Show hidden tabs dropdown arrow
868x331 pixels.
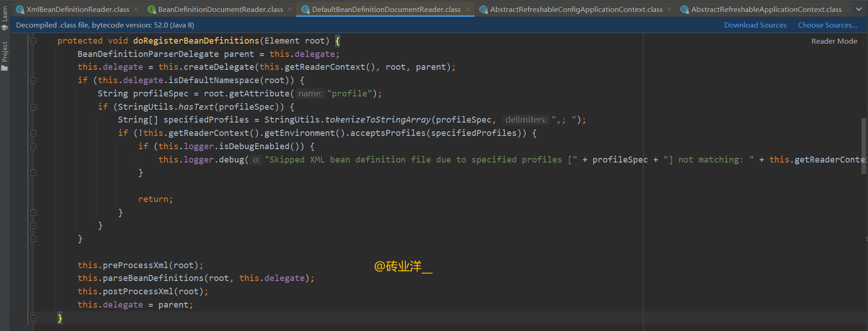859,9
